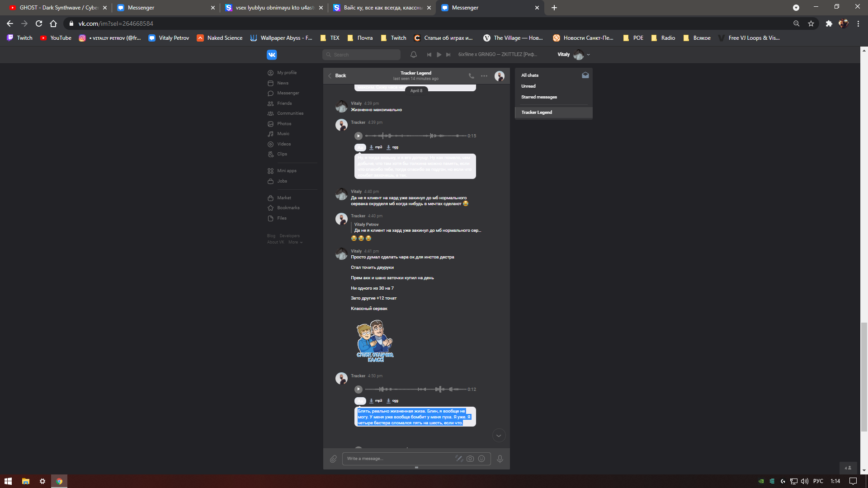
Task: Seek in the 0:12 voice message waveform
Action: [x=415, y=389]
